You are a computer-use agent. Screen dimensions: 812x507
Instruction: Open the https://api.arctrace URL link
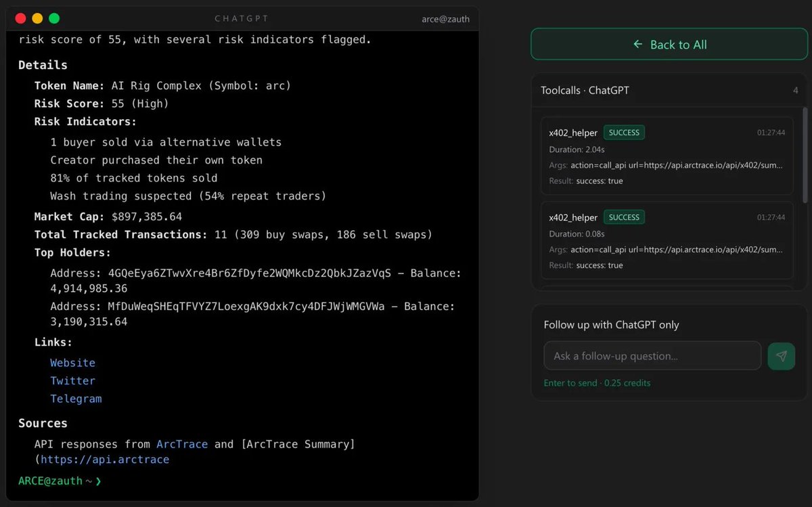105,460
